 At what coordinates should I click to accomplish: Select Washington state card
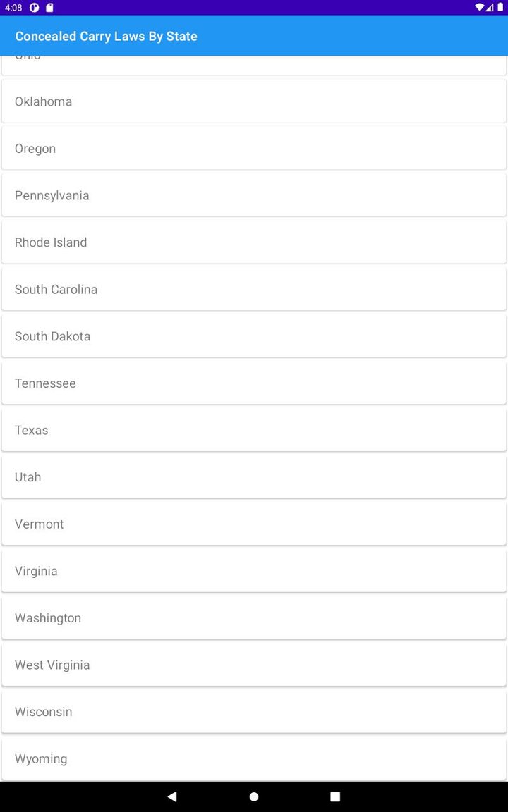tap(254, 618)
